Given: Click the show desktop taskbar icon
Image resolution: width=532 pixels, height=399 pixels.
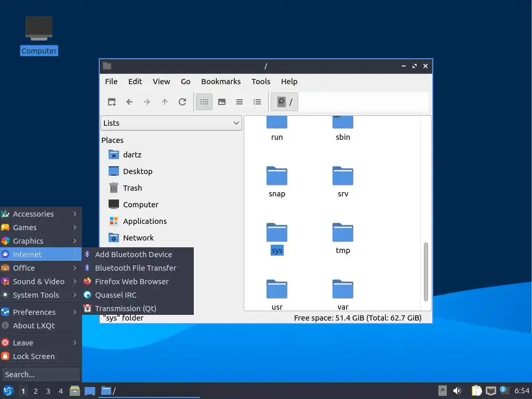Looking at the screenshot, I should pos(89,391).
